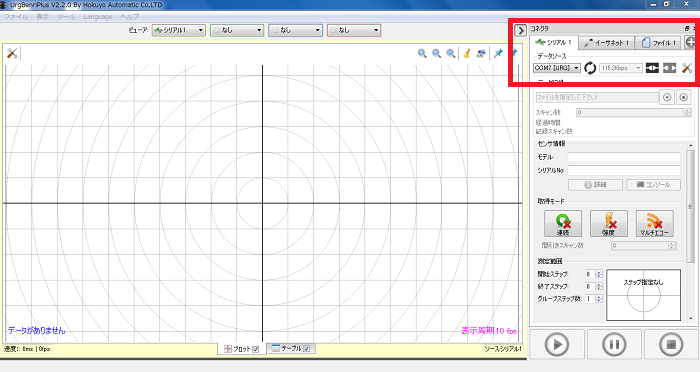Click the broom clear-view icon
Image resolution: width=700 pixels, height=372 pixels.
pyautogui.click(x=467, y=54)
